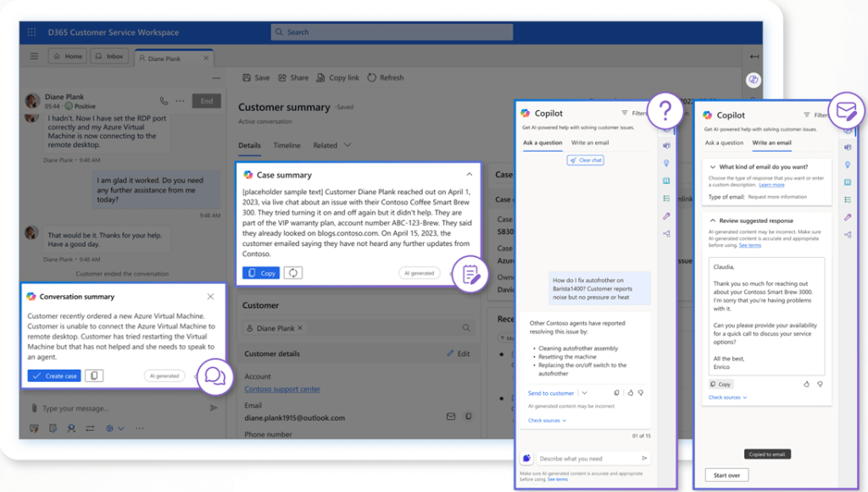The height and width of the screenshot is (492, 868).
Task: Click the Copy link command
Action: click(x=337, y=77)
